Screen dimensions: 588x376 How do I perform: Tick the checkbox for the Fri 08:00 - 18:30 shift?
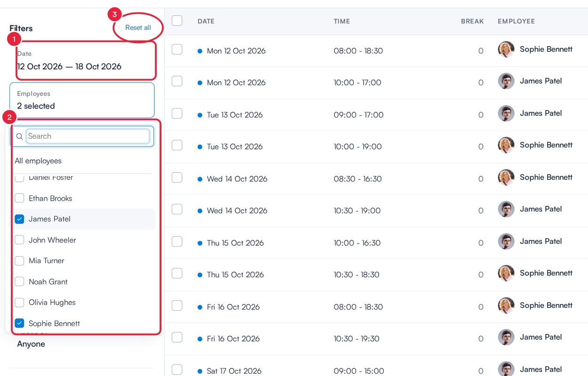coord(177,305)
